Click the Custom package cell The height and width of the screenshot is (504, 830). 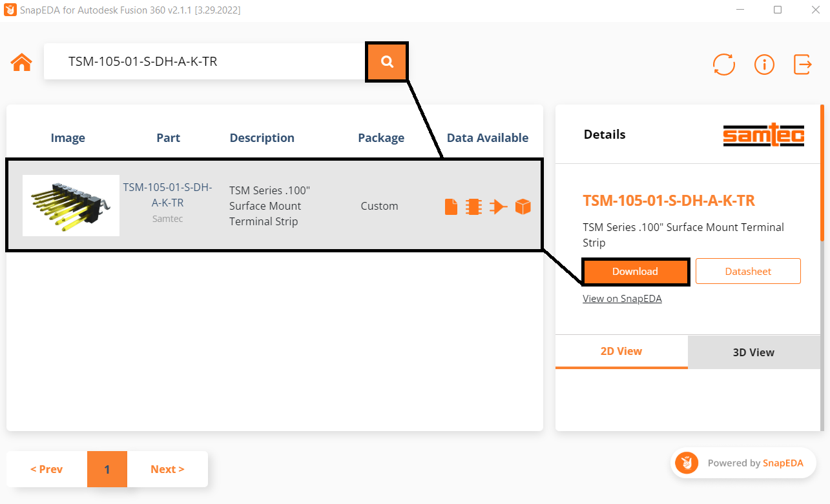(380, 206)
